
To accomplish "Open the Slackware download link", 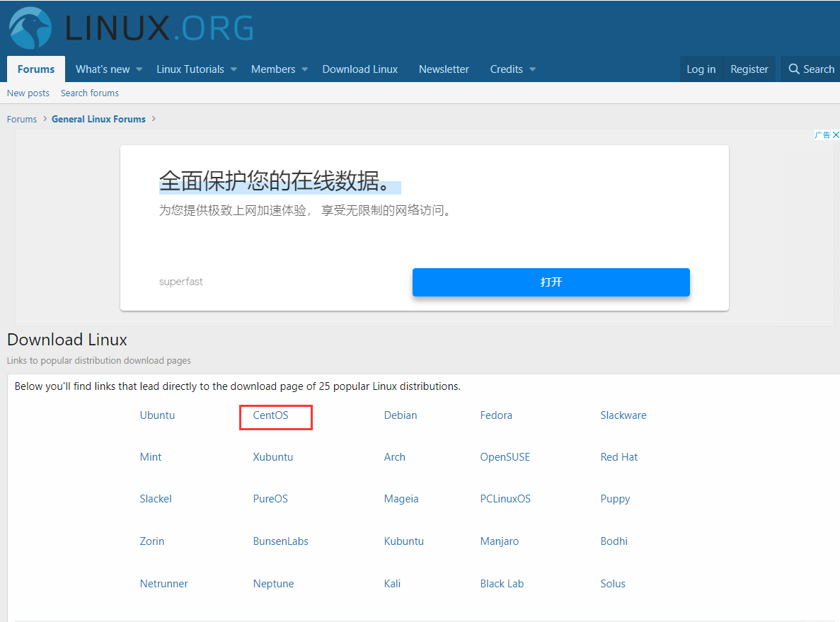I will tap(623, 415).
